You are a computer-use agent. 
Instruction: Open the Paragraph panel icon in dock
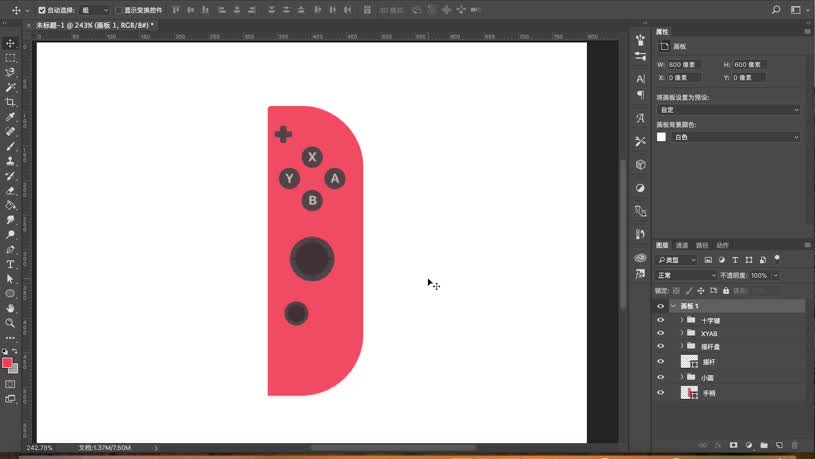tap(640, 95)
